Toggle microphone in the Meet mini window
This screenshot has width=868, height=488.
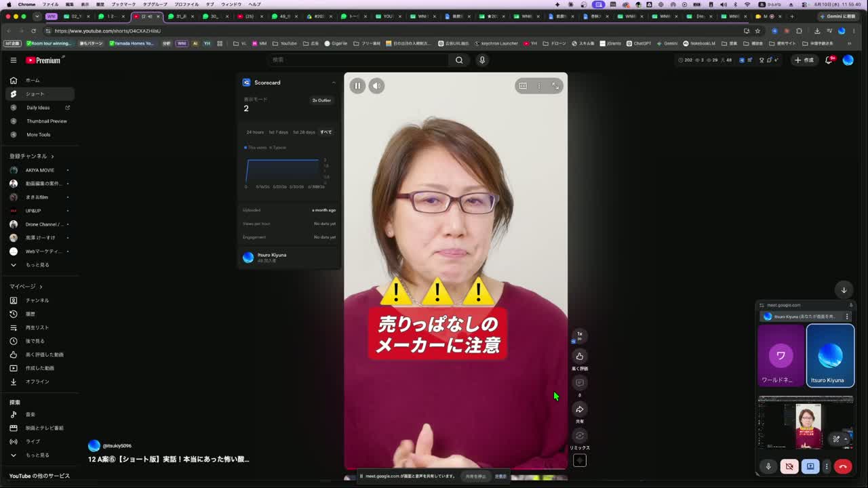[x=768, y=466]
